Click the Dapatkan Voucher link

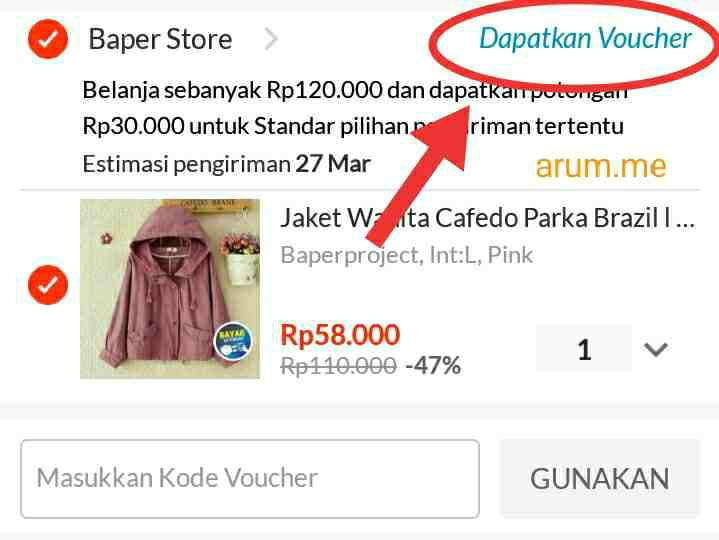[585, 38]
